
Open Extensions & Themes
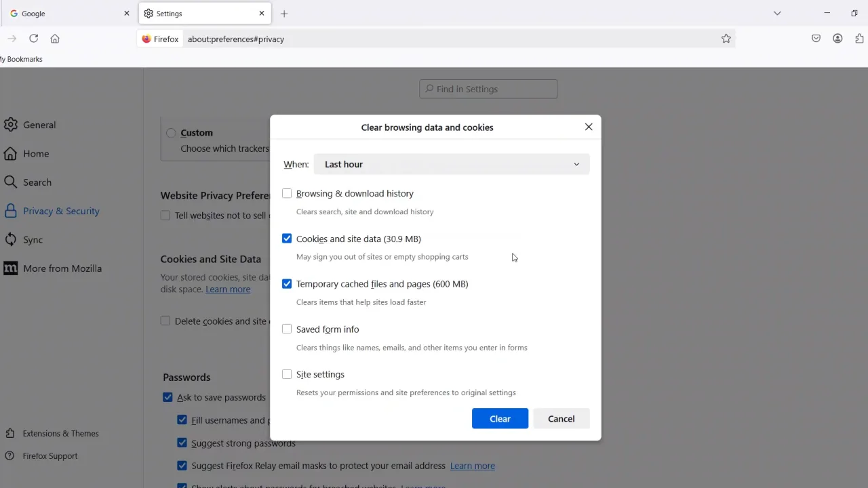coord(60,433)
